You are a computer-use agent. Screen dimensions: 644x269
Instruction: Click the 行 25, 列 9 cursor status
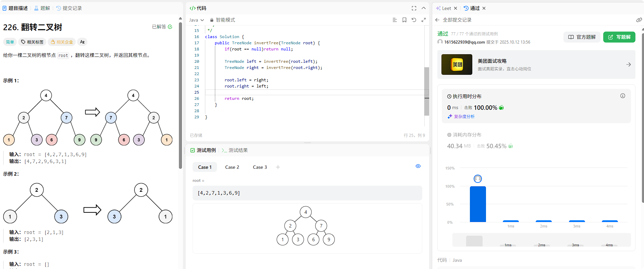pyautogui.click(x=414, y=136)
